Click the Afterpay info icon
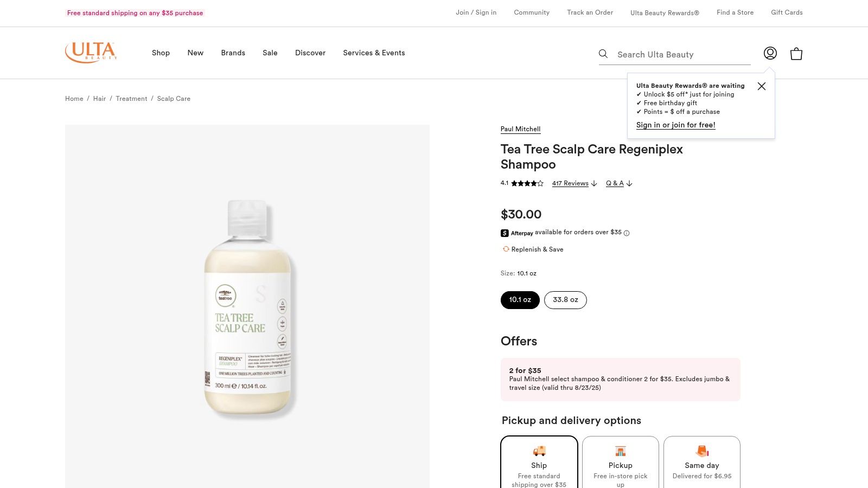The height and width of the screenshot is (488, 868). pos(626,233)
